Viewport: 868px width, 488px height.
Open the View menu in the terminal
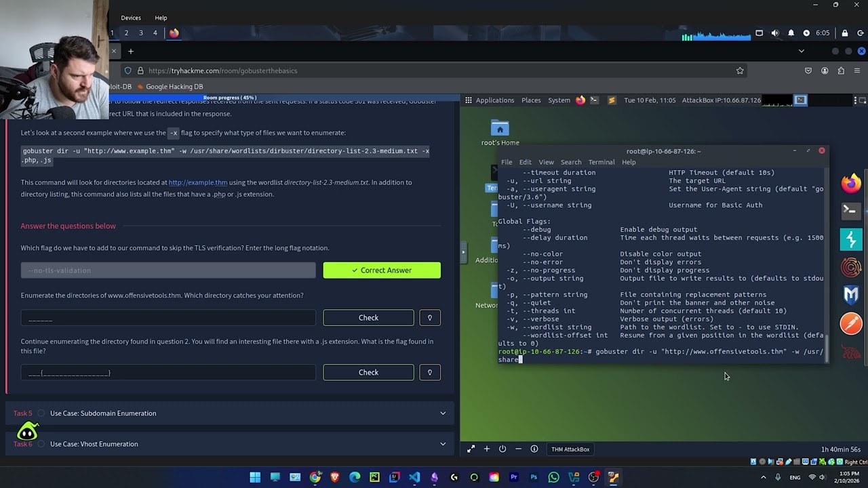(546, 162)
